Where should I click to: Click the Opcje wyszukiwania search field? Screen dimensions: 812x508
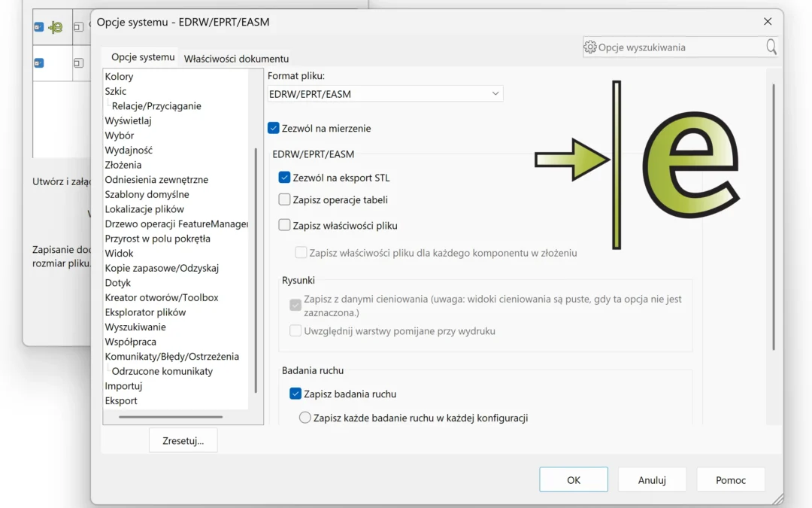(x=680, y=47)
